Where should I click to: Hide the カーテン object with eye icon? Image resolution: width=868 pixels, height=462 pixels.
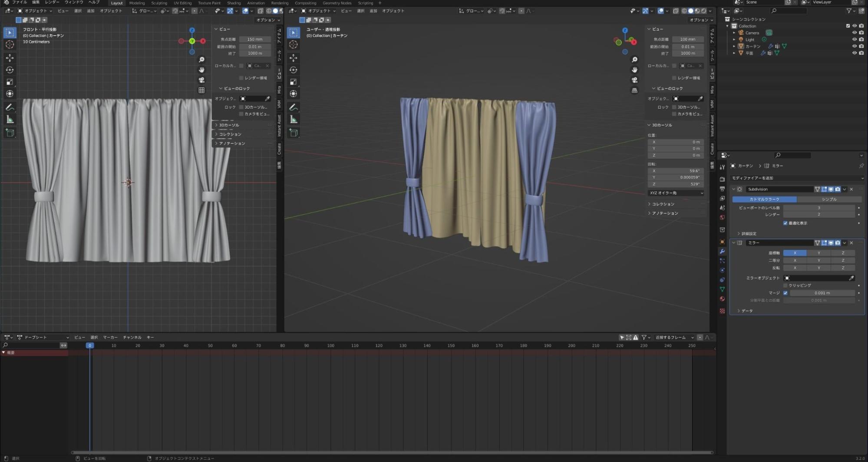[x=854, y=46]
